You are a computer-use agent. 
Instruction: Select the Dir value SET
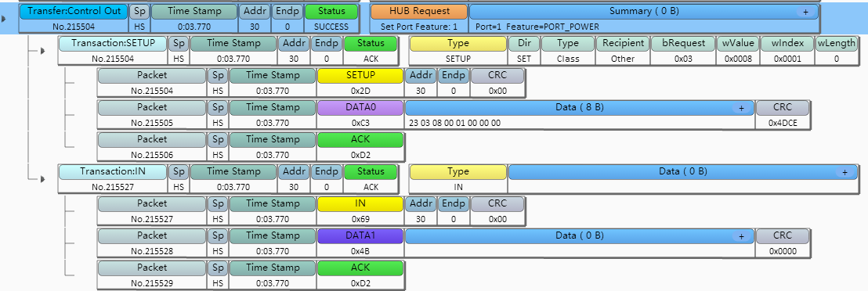pyautogui.click(x=523, y=59)
